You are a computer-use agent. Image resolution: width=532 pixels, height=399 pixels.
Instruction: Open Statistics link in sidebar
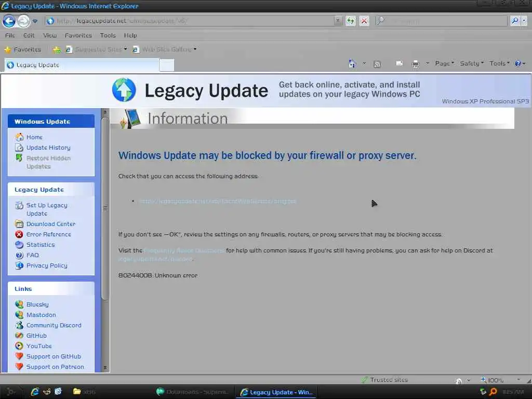(x=41, y=245)
